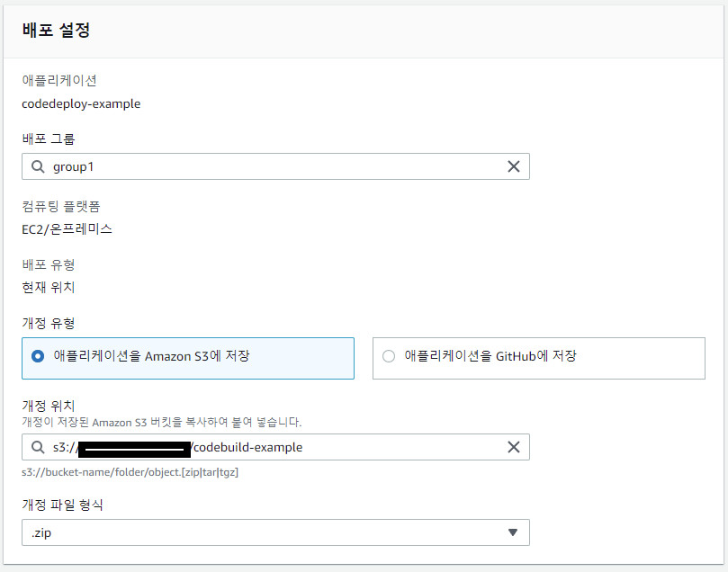Screen dimensions: 728x572
Task: Click the 배포 유형 label
Action: (x=49, y=265)
